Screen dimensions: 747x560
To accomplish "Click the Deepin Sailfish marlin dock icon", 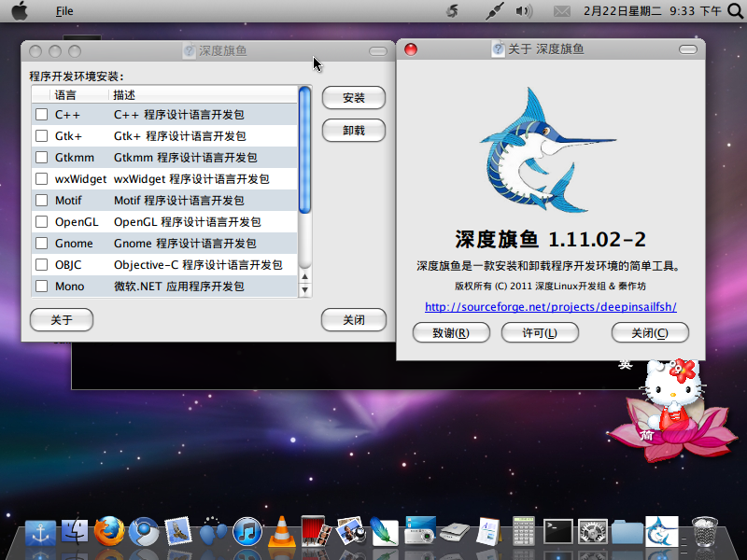I will (662, 531).
